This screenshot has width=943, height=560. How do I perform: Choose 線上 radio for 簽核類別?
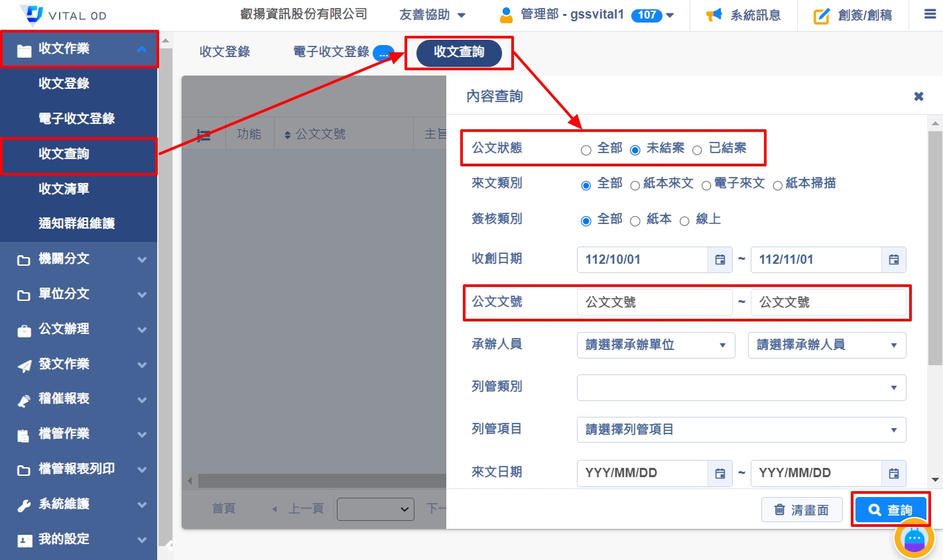click(x=684, y=221)
